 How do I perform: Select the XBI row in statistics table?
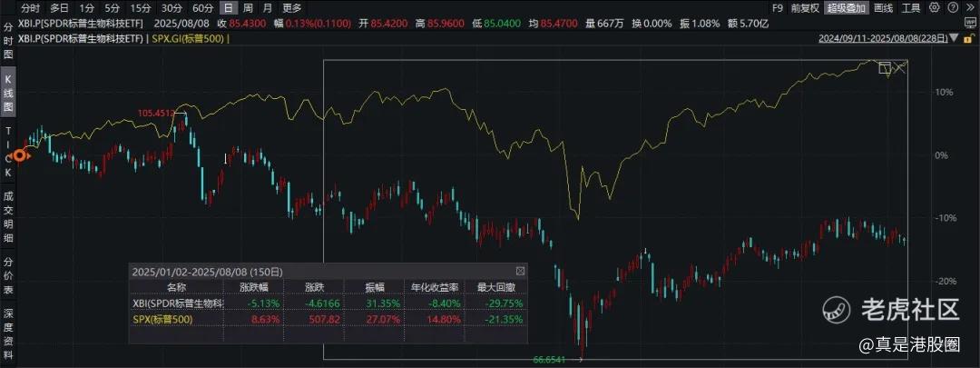[x=327, y=303]
